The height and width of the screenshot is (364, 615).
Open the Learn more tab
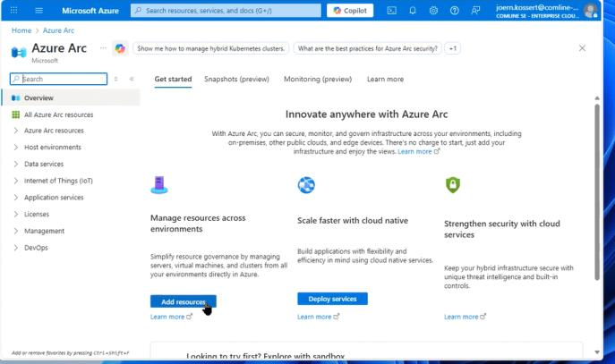coord(385,79)
